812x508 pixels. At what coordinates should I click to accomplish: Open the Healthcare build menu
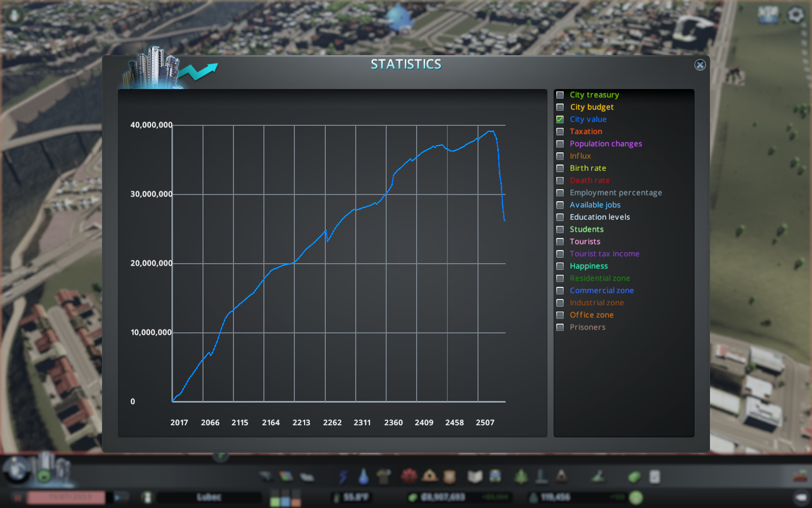[409, 477]
